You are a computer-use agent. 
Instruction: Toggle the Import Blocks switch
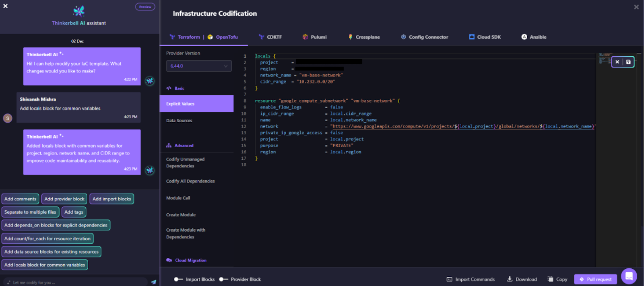[x=178, y=279]
